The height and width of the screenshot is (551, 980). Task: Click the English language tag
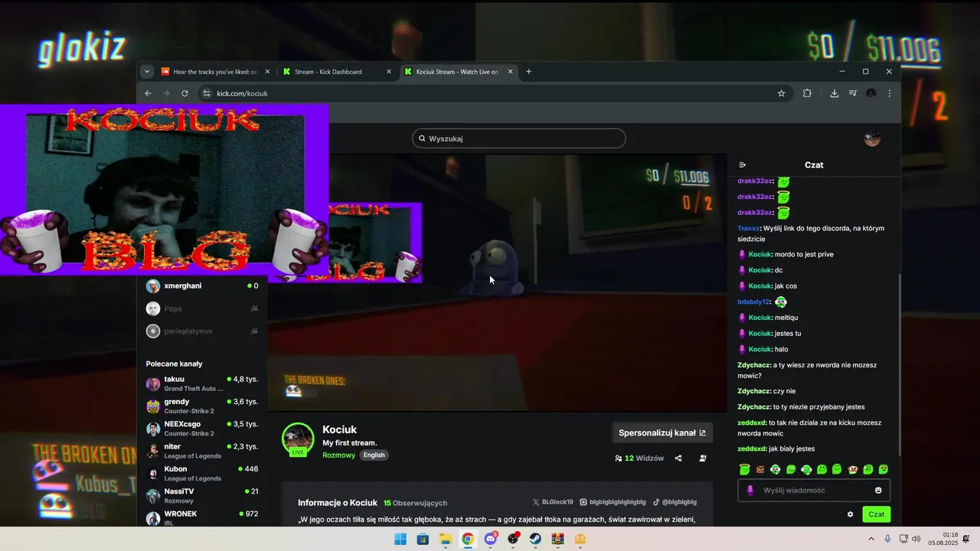pos(374,455)
